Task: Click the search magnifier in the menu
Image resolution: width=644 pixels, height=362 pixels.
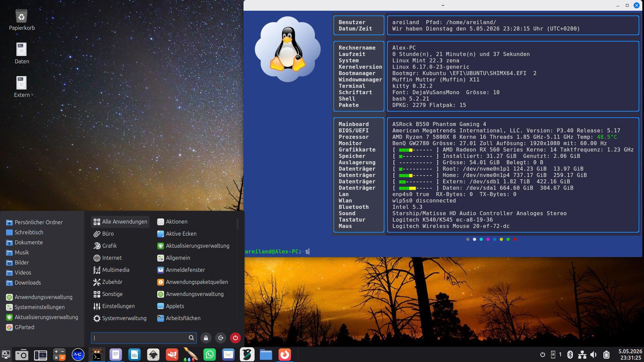Action: (x=191, y=338)
